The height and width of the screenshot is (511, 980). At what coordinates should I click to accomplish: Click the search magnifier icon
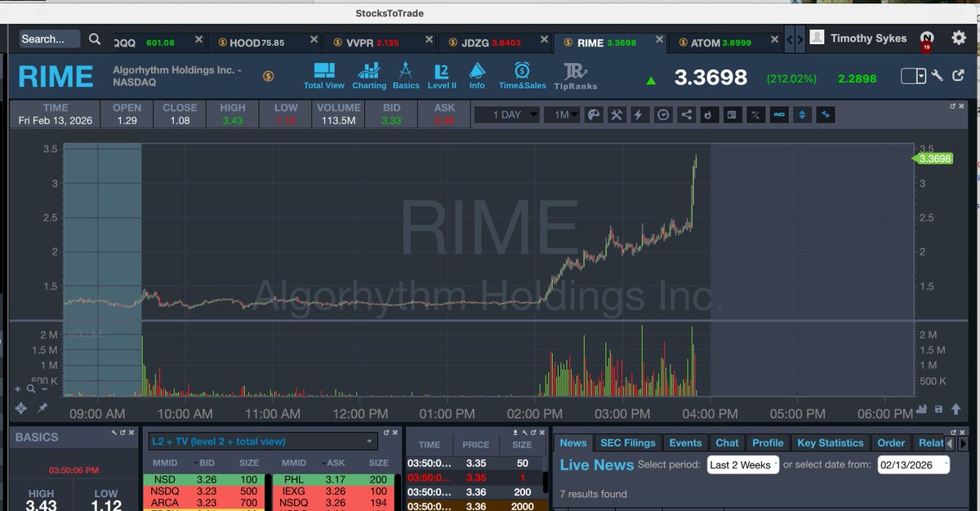(95, 39)
